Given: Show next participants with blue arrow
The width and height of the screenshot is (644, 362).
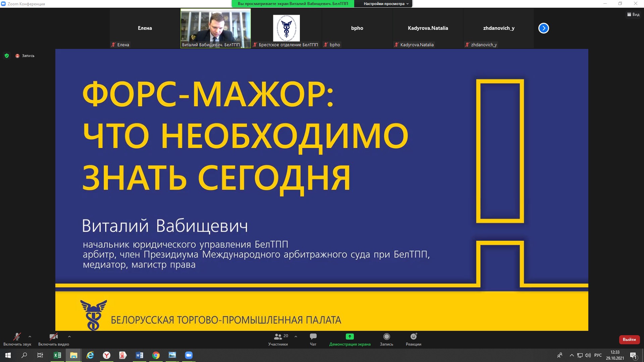Looking at the screenshot, I should pos(544,28).
